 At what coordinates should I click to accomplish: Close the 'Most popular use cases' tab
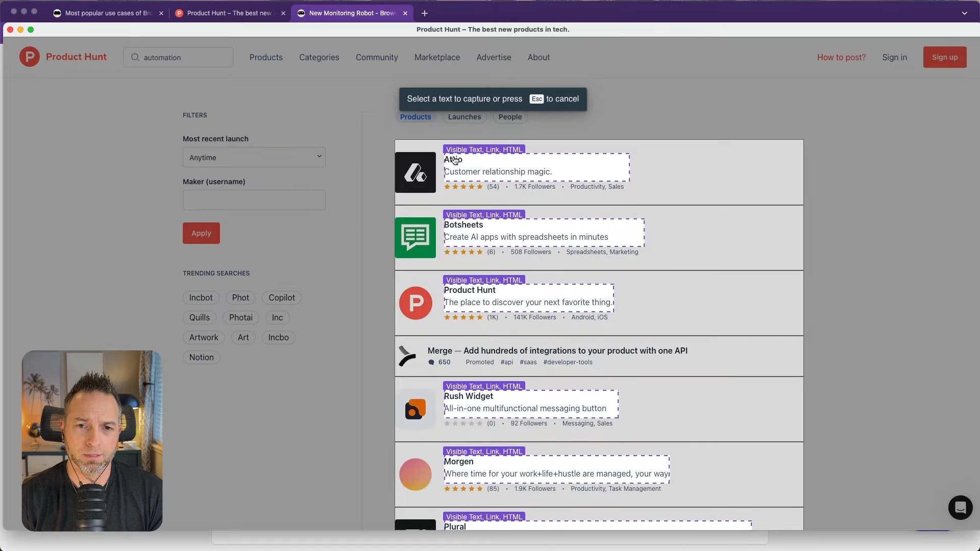pyautogui.click(x=161, y=13)
